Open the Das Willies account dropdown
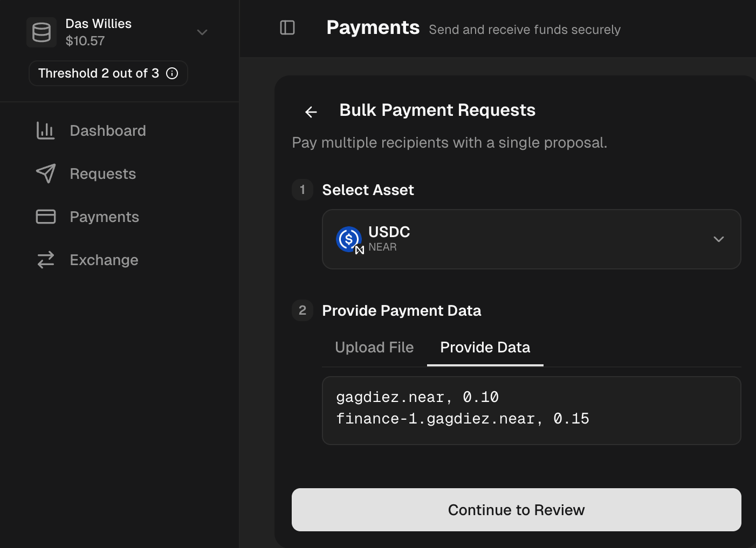The image size is (756, 548). point(202,32)
